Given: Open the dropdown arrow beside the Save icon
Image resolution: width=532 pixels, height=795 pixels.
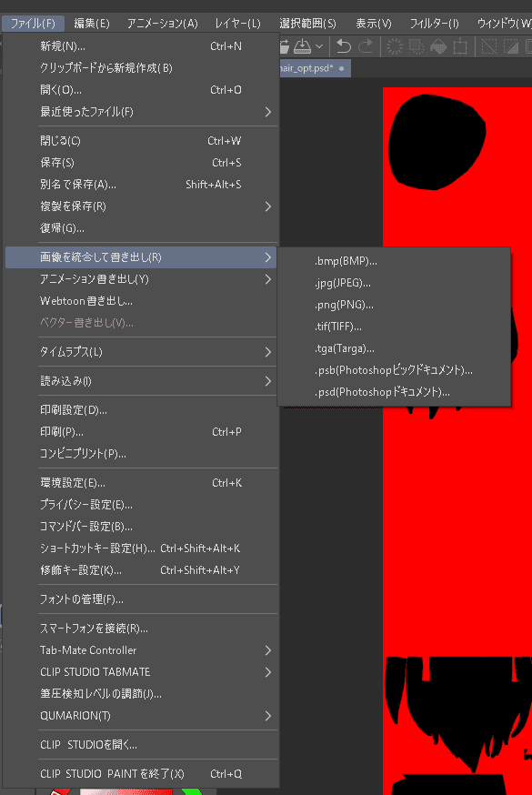Looking at the screenshot, I should pyautogui.click(x=319, y=46).
